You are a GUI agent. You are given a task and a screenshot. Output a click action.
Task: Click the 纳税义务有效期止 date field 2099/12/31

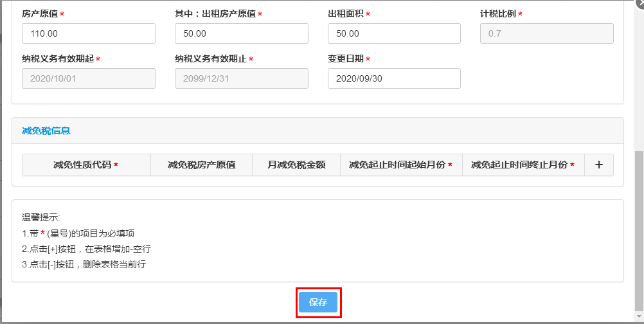242,78
